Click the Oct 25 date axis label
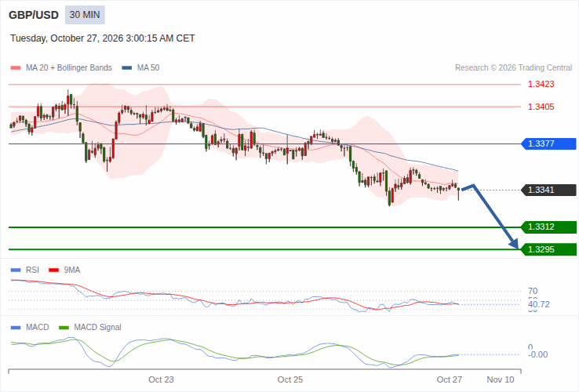This screenshot has height=392, width=579. [290, 379]
